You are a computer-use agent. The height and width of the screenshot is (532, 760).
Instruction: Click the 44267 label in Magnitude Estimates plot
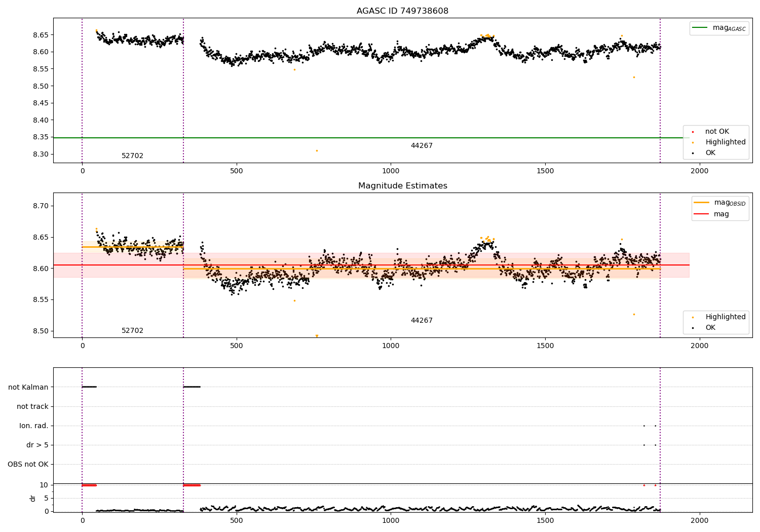pyautogui.click(x=422, y=321)
